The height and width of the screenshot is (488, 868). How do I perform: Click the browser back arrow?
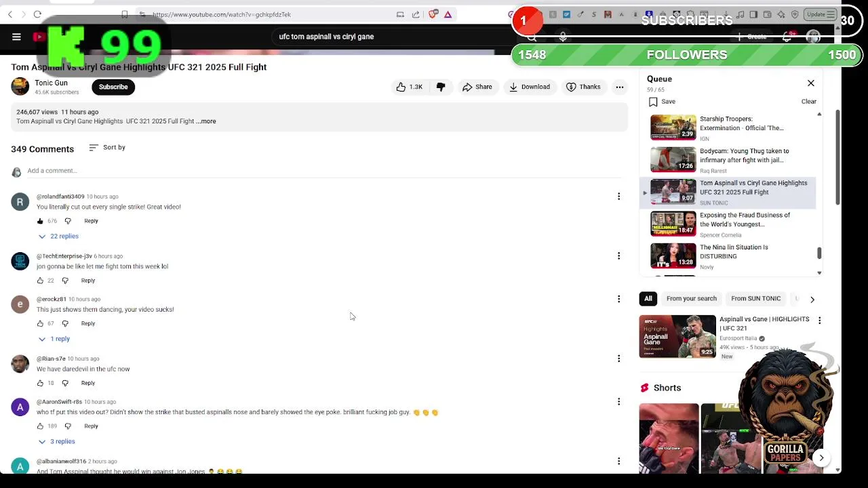[x=9, y=14]
